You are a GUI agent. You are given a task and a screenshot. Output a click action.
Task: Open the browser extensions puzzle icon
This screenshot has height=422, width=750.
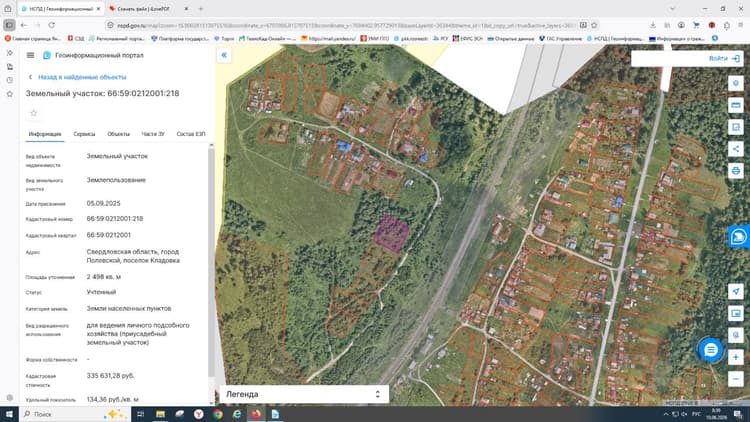click(x=727, y=25)
